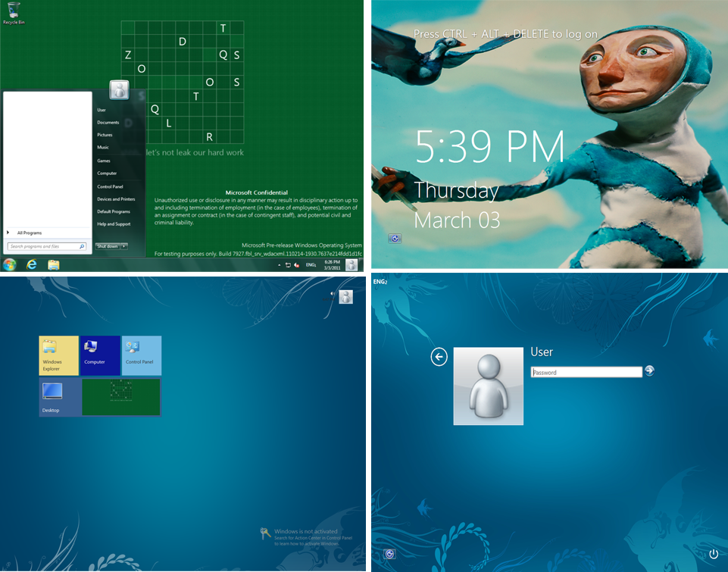Open the User folder in Start menu
Image resolution: width=728 pixels, height=572 pixels.
(102, 110)
